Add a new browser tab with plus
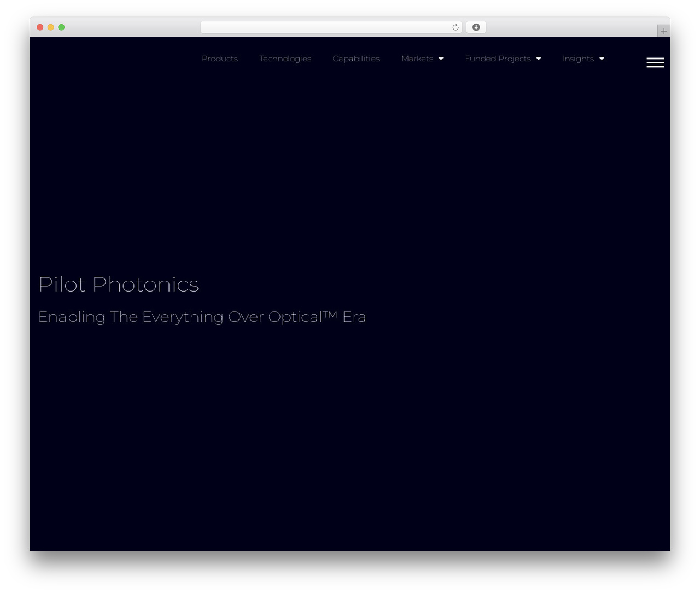The height and width of the screenshot is (593, 700). (x=663, y=31)
